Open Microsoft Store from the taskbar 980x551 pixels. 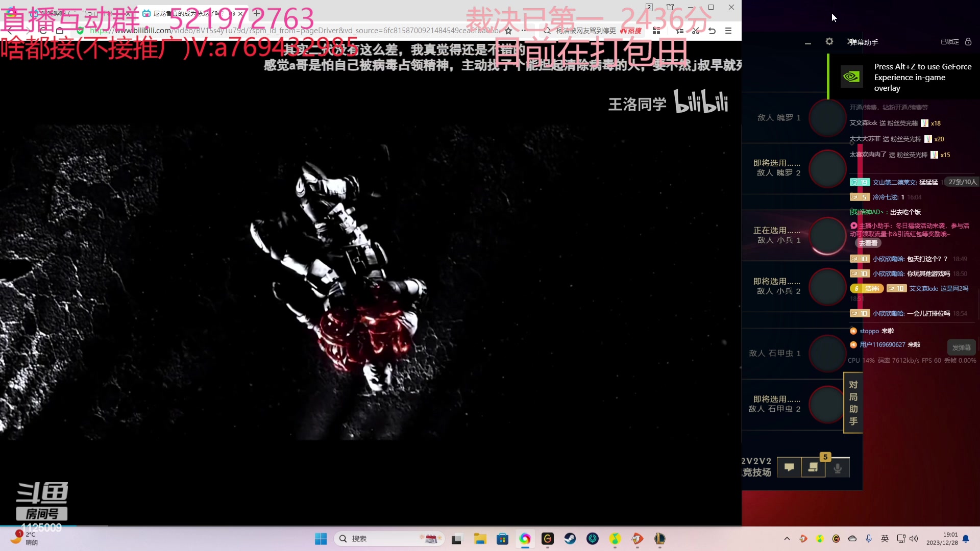tap(502, 539)
